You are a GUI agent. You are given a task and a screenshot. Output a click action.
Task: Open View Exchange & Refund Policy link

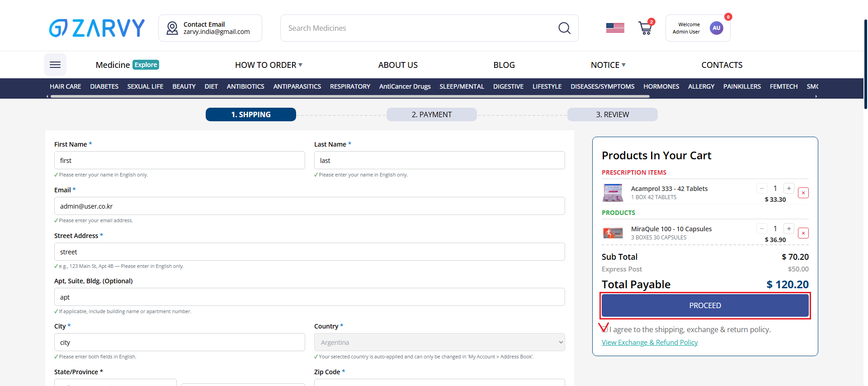pos(650,342)
